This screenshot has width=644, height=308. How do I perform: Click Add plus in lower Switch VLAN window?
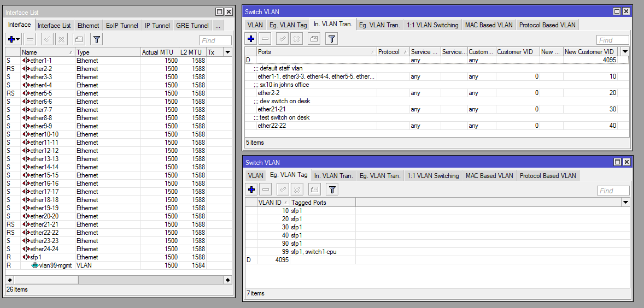[x=252, y=189]
